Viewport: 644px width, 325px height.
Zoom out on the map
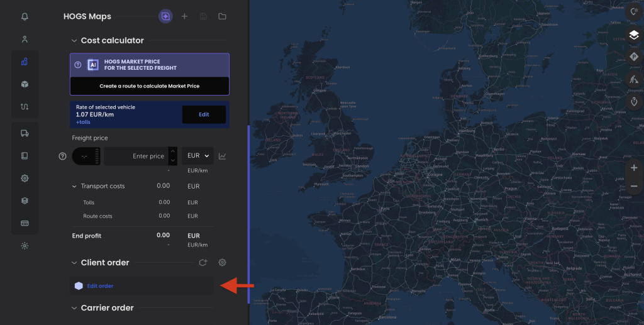(x=634, y=186)
